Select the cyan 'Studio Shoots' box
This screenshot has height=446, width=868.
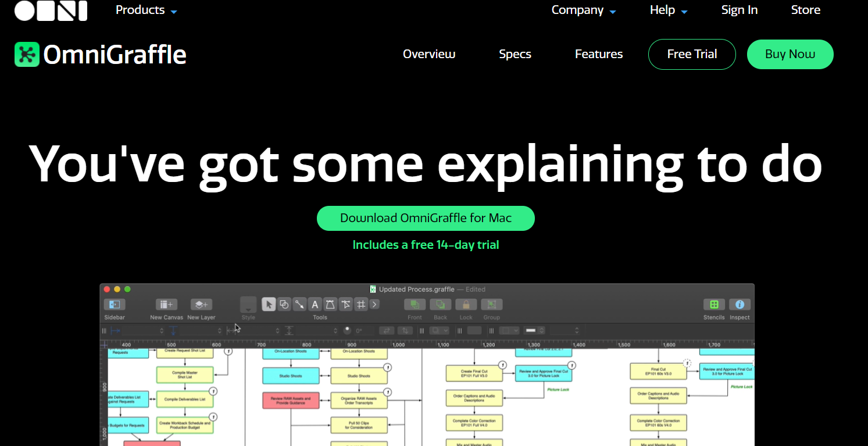[291, 376]
